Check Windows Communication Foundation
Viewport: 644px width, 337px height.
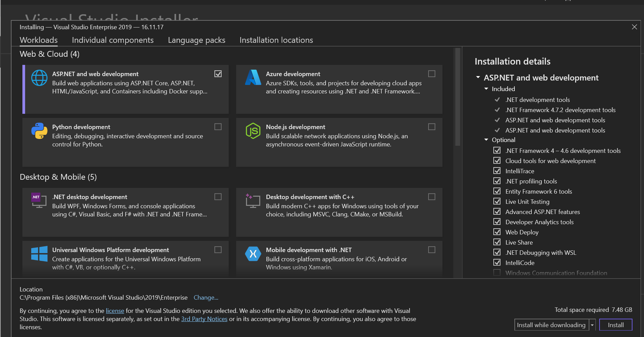pyautogui.click(x=497, y=272)
